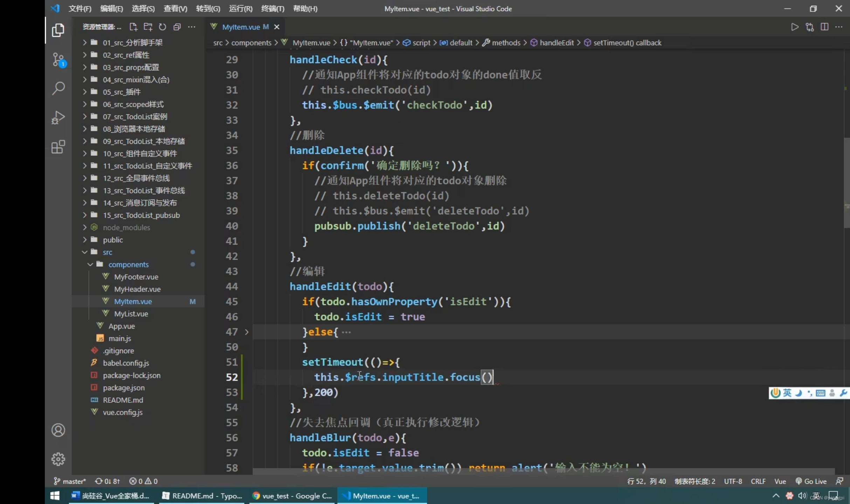
Task: Open the Search view
Action: (58, 89)
